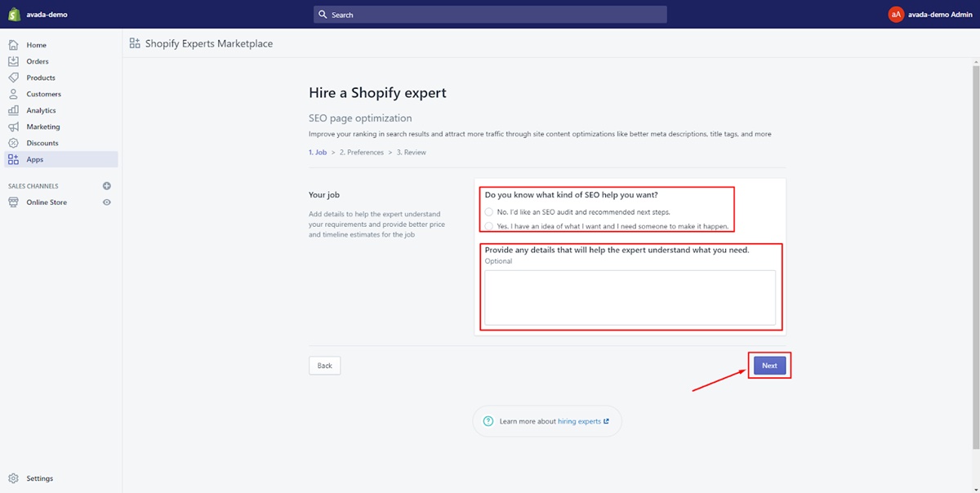Image resolution: width=980 pixels, height=493 pixels.
Task: Open Home from the sidebar
Action: pyautogui.click(x=36, y=45)
